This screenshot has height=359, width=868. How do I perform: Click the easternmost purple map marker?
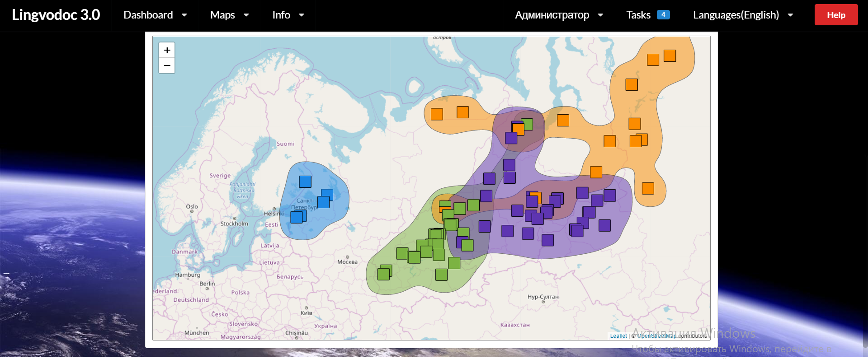pyautogui.click(x=610, y=196)
